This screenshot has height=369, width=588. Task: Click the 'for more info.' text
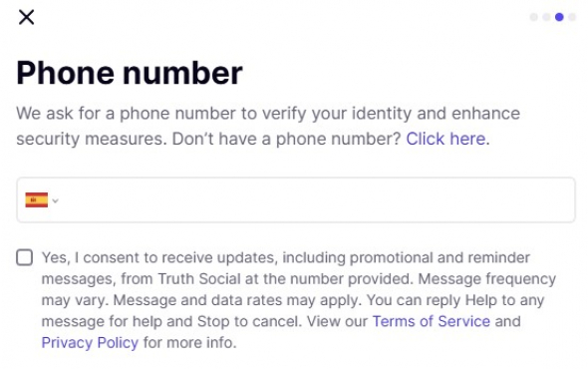click(x=189, y=343)
